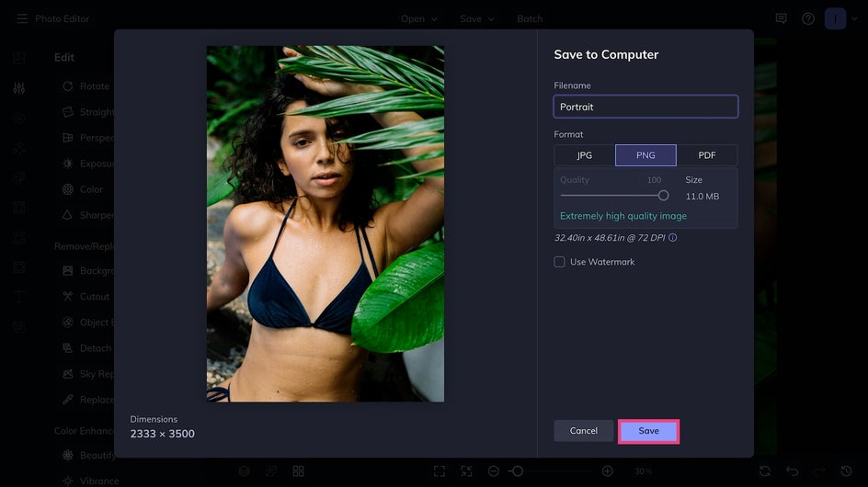Click the Cancel button
Image resolution: width=868 pixels, height=487 pixels.
[584, 431]
